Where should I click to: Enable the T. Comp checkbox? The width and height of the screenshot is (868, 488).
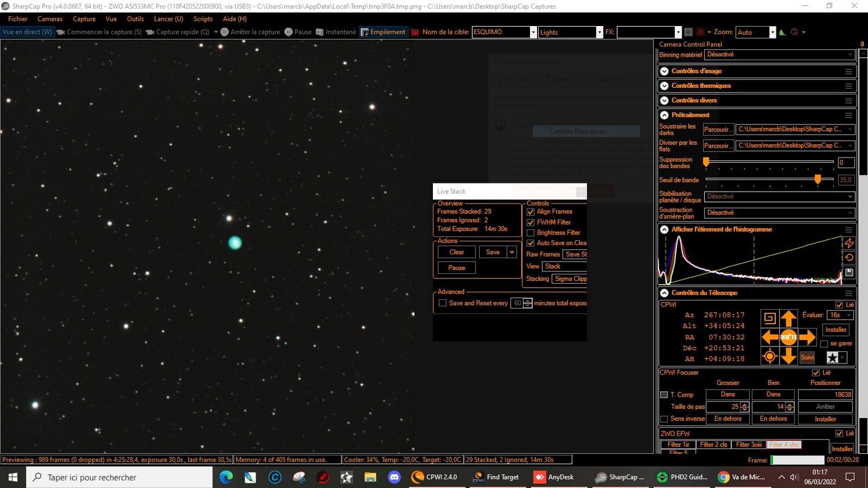pyautogui.click(x=664, y=395)
